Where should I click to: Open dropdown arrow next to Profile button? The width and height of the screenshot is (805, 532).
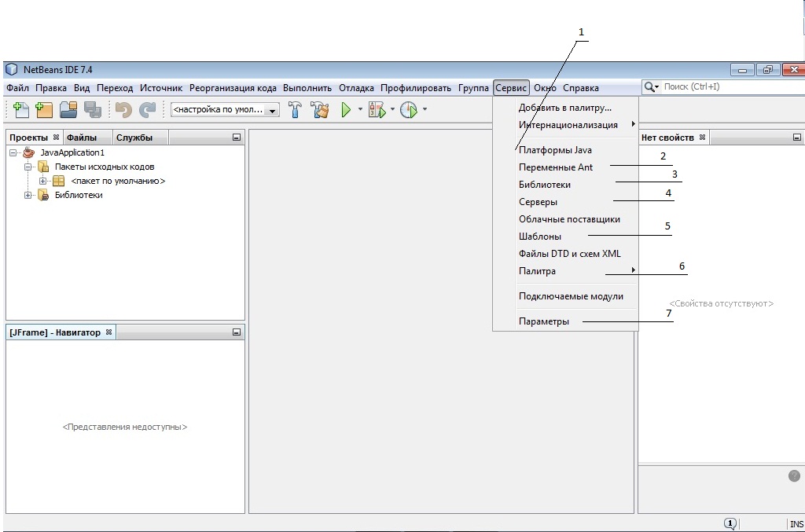click(x=425, y=109)
